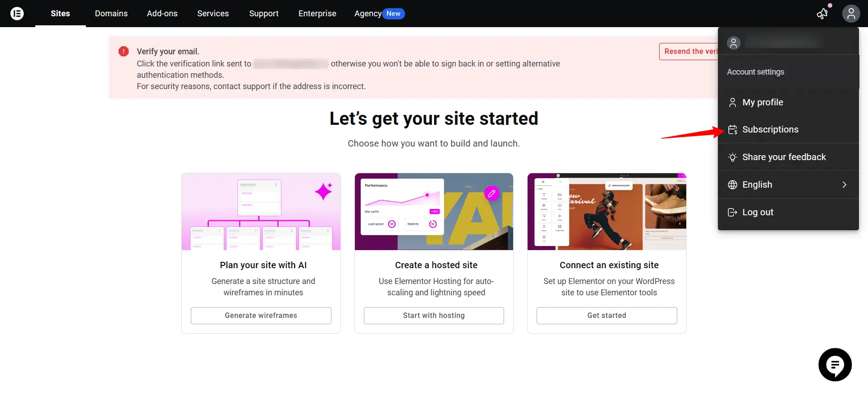Click the user avatar icon in top bar

(x=851, y=14)
